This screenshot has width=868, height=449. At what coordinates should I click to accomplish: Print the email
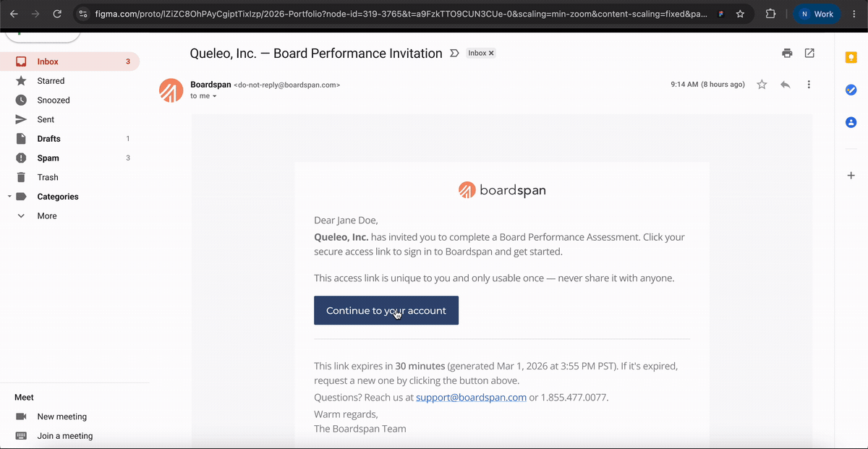[x=787, y=54]
